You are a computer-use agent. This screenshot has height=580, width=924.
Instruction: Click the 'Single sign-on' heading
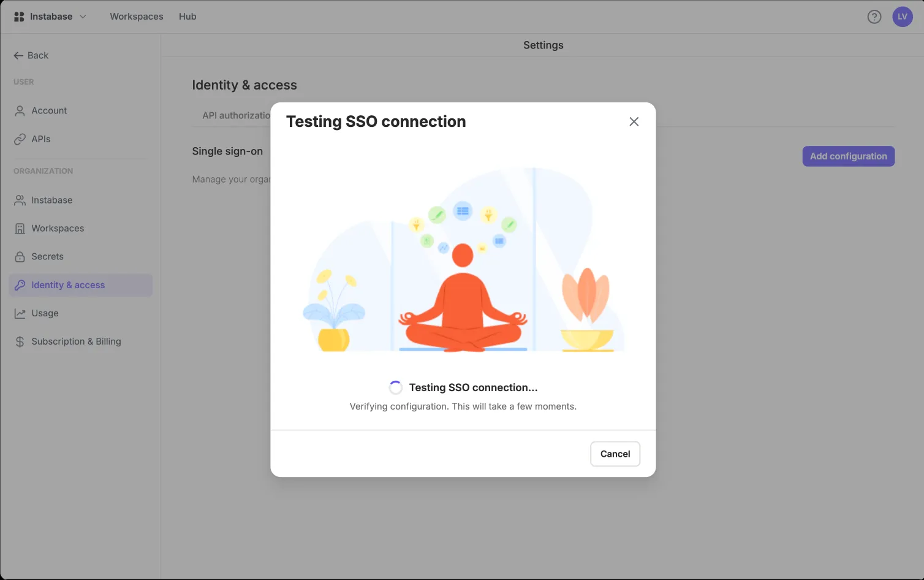coord(227,151)
